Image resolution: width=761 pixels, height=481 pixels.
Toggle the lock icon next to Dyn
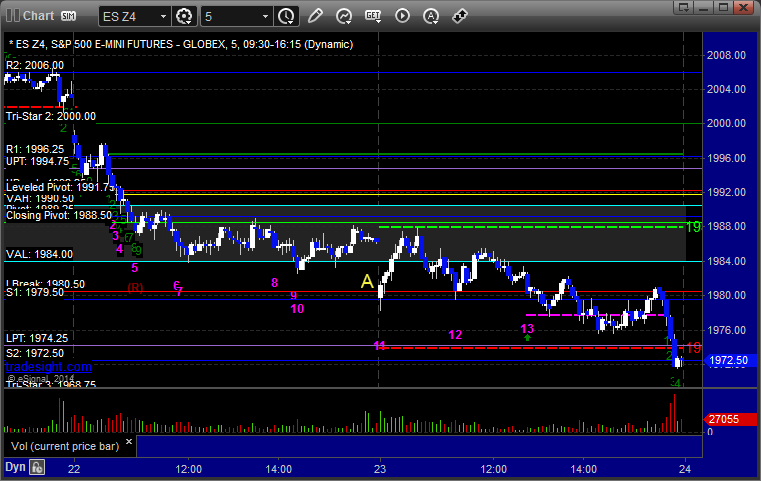tap(37, 467)
